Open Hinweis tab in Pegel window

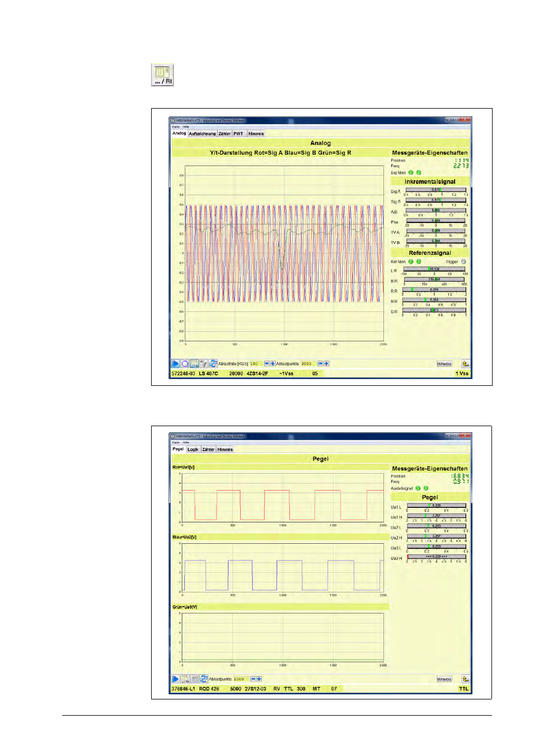pyautogui.click(x=225, y=450)
